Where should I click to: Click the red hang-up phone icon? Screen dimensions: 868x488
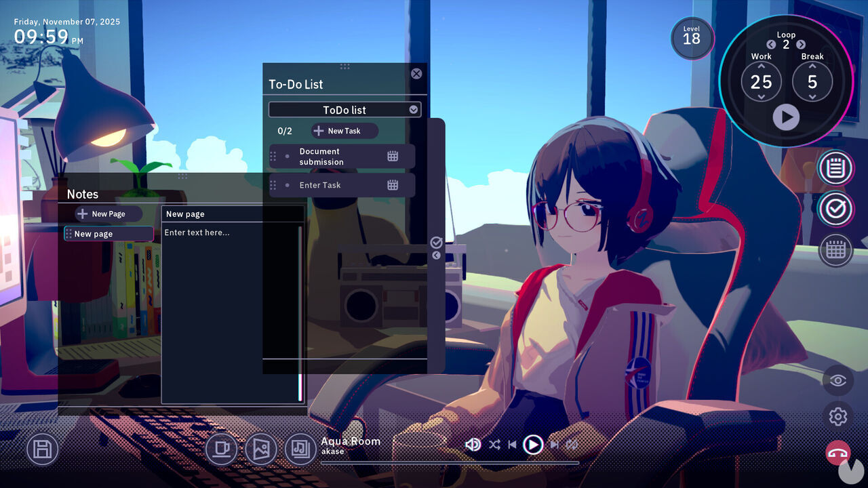tap(837, 452)
